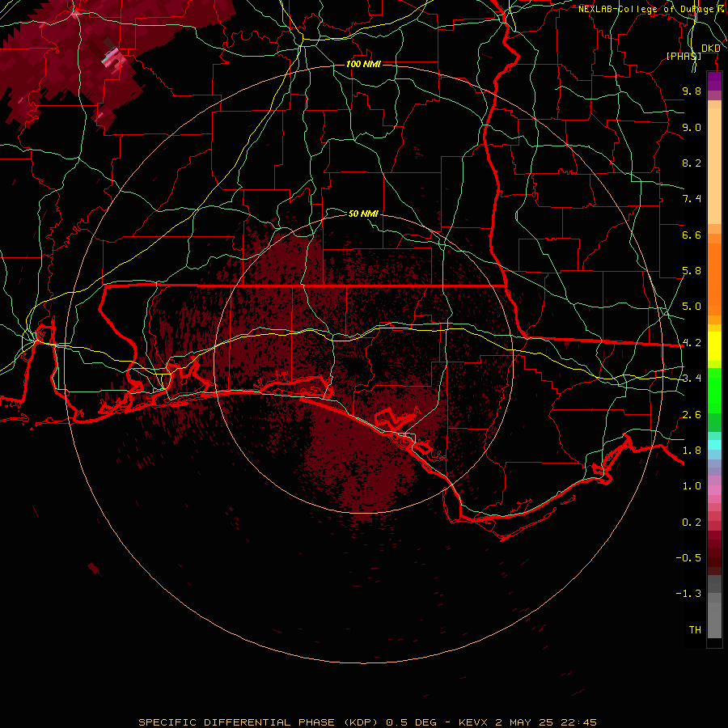Click the -0.5 scale value
728x728 pixels.
(688, 558)
